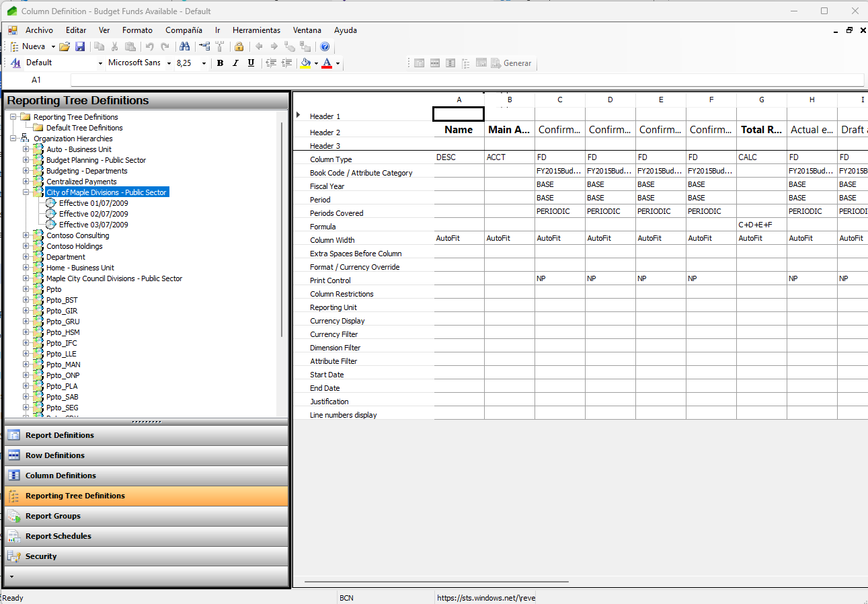Collapse the City of Maple Divisions node
The image size is (868, 604).
pyautogui.click(x=26, y=192)
